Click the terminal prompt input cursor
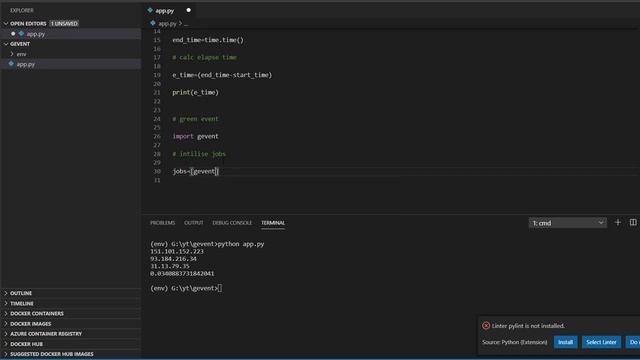 tap(220, 288)
